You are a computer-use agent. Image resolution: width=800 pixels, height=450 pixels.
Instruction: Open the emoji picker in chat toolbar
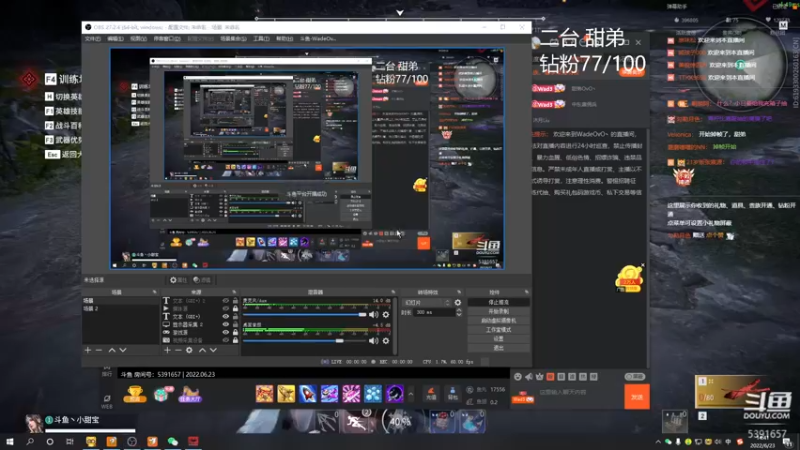coord(518,377)
